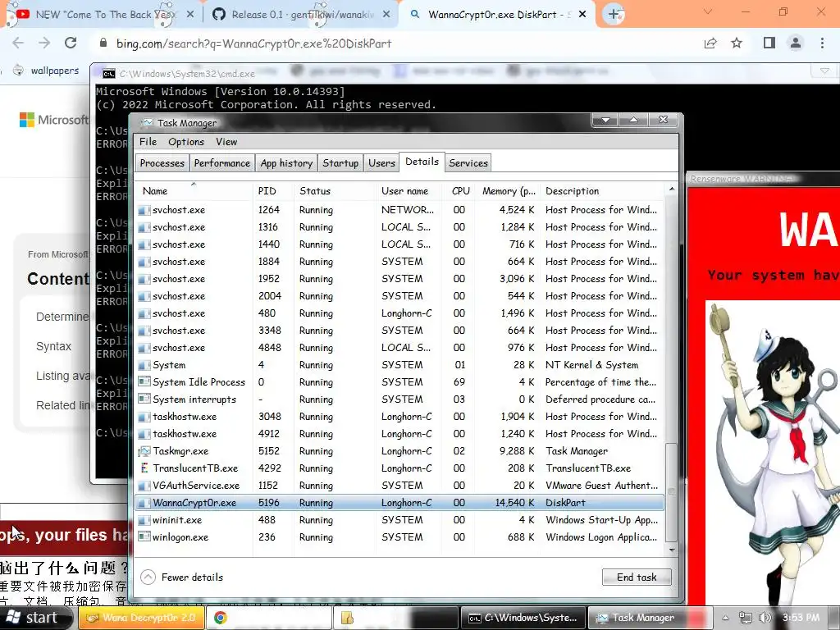Open the wallpapers bookmark
Viewport: 840px width, 630px height.
point(47,71)
